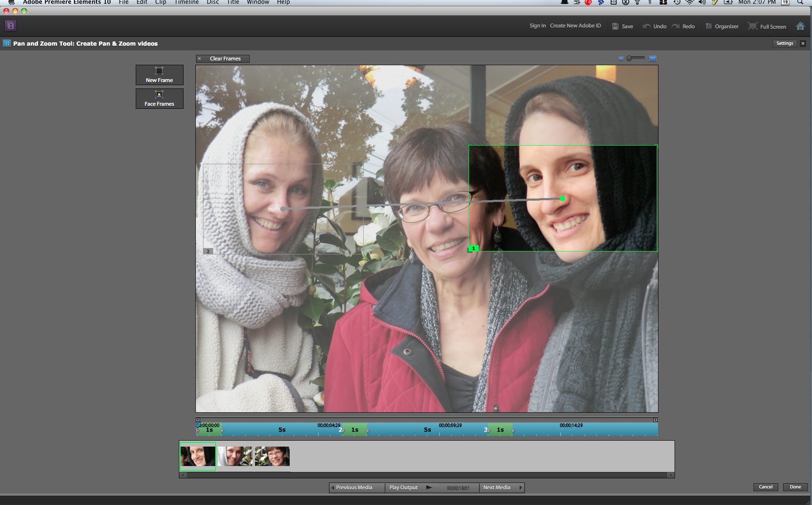Click the zoom slider handle above preview
This screenshot has height=505, width=812.
629,58
